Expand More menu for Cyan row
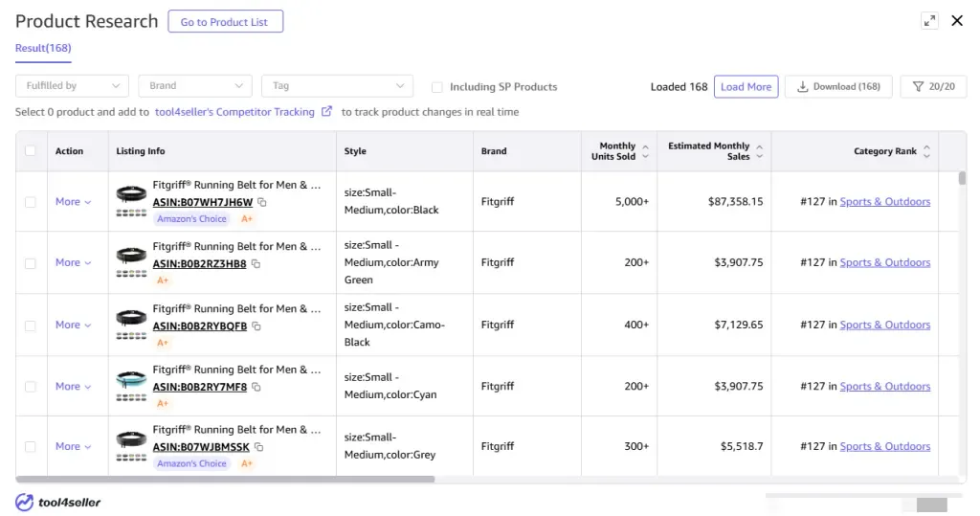The image size is (980, 516). point(73,386)
